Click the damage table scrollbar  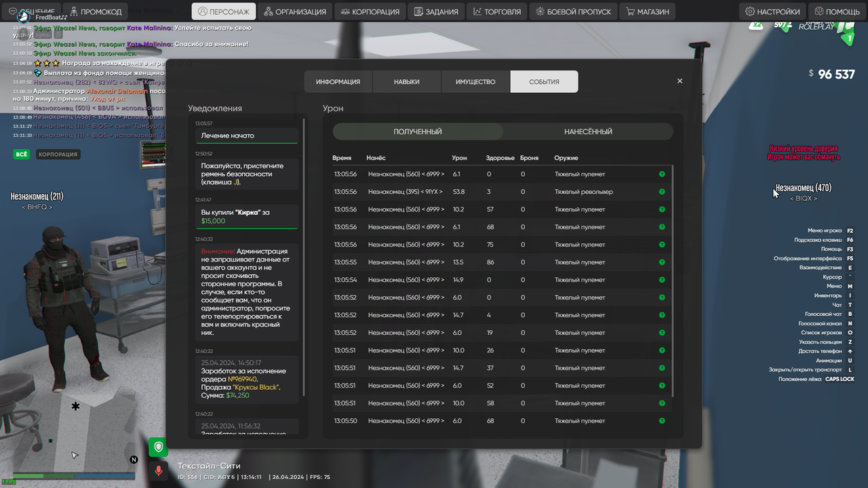tap(673, 281)
